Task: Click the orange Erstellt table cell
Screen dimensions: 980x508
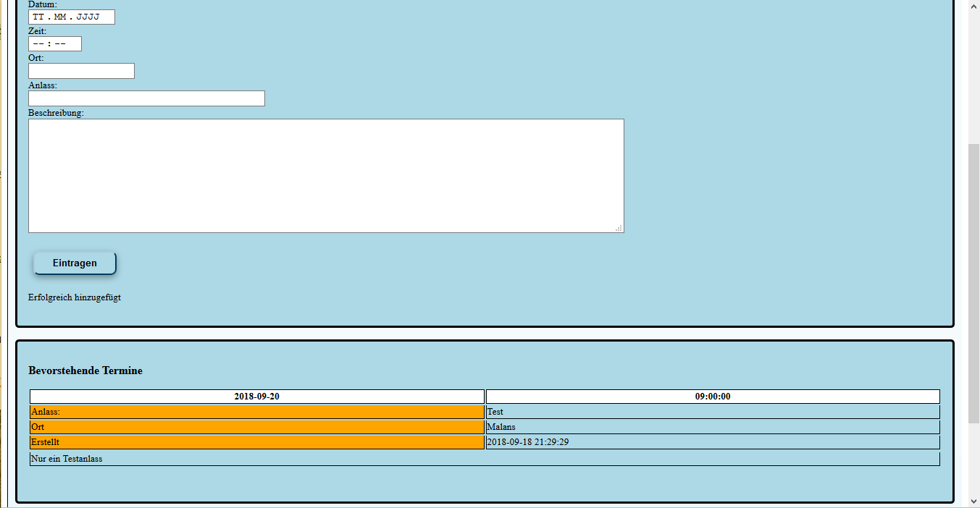Action: pos(256,442)
